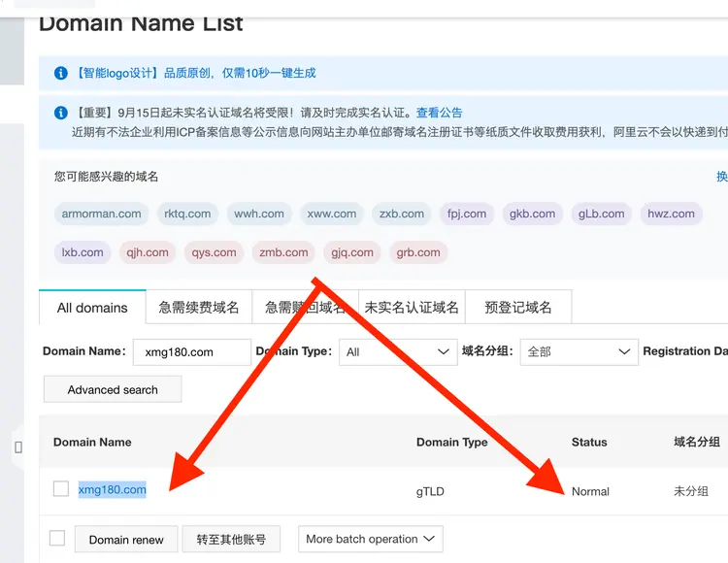Open the xmg180.com domain link
Screen dimensions: 728x563
point(113,489)
